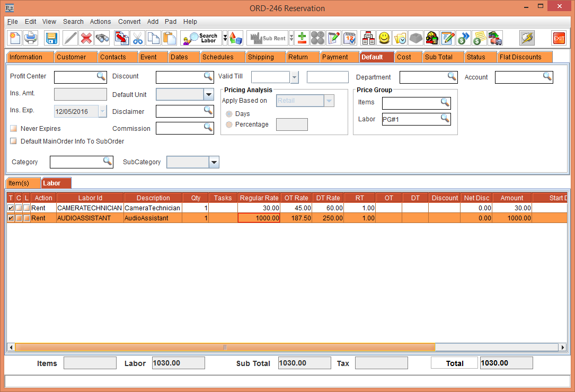575x392 pixels.
Task: Open the SubCategory dropdown list
Action: click(214, 162)
